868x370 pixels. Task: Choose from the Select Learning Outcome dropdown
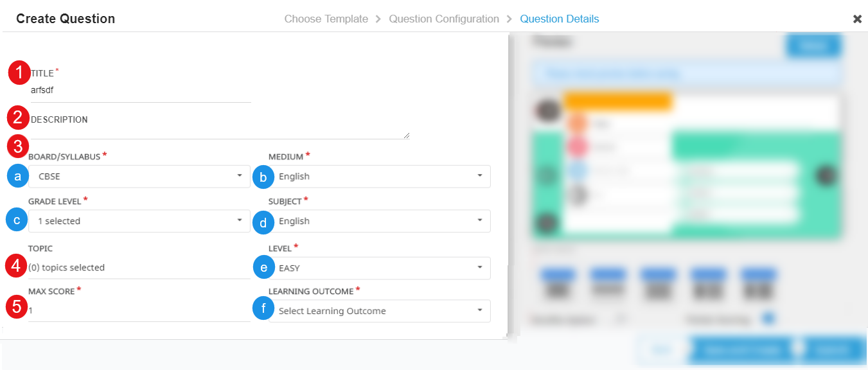380,311
